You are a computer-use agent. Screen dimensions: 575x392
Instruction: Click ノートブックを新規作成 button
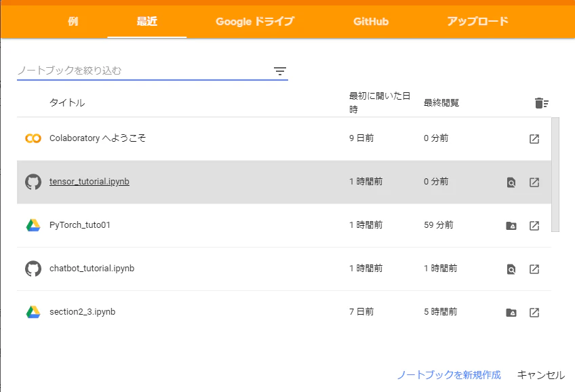449,375
